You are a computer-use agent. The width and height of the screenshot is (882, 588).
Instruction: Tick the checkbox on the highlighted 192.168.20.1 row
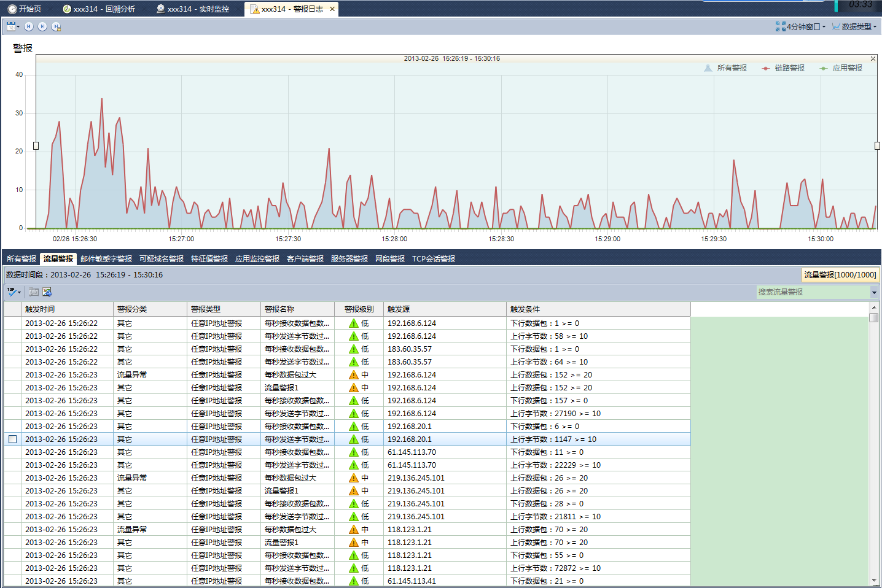click(x=12, y=439)
